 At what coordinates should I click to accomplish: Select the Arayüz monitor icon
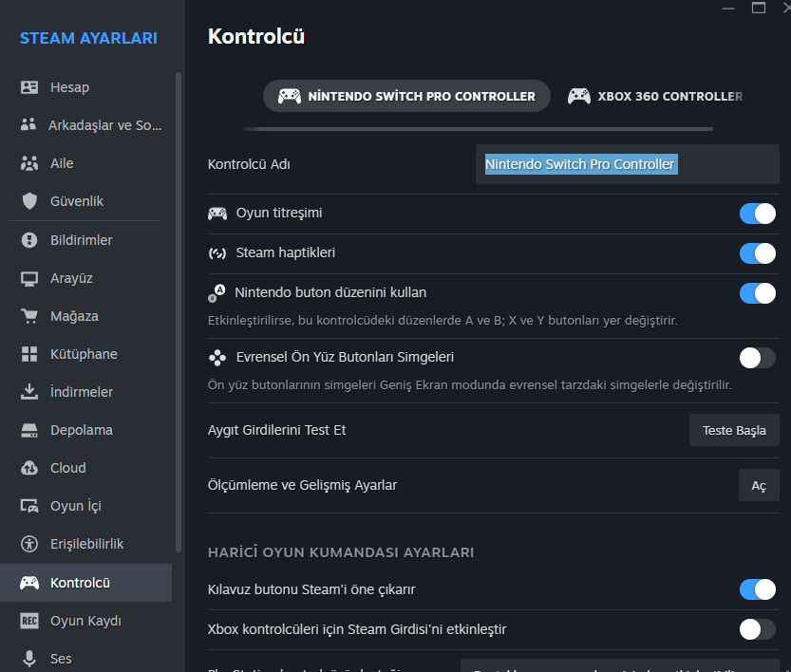coord(29,279)
